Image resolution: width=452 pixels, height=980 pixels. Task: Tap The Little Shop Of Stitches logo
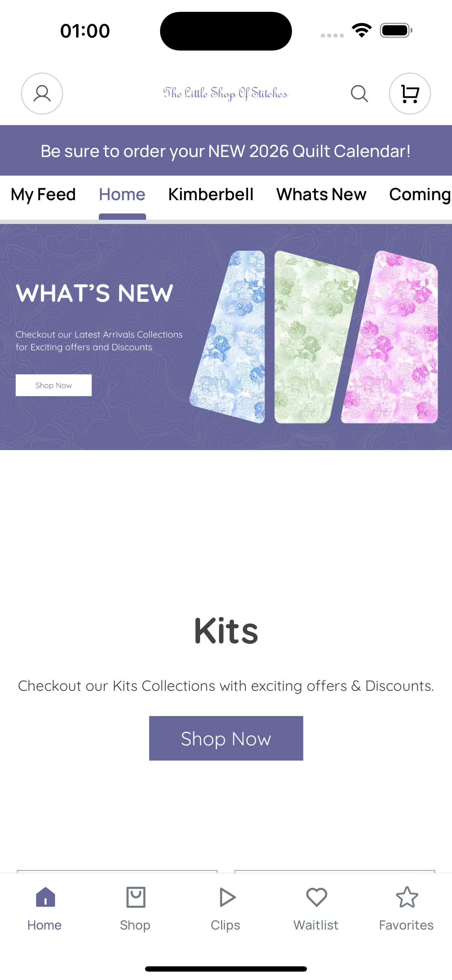click(x=226, y=93)
